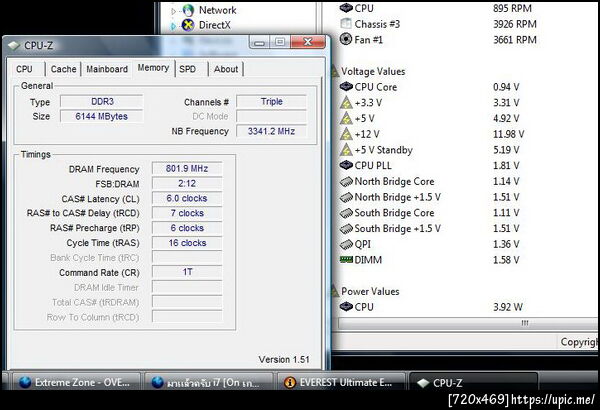Click the Triple Channels field
This screenshot has width=600, height=410.
272,101
